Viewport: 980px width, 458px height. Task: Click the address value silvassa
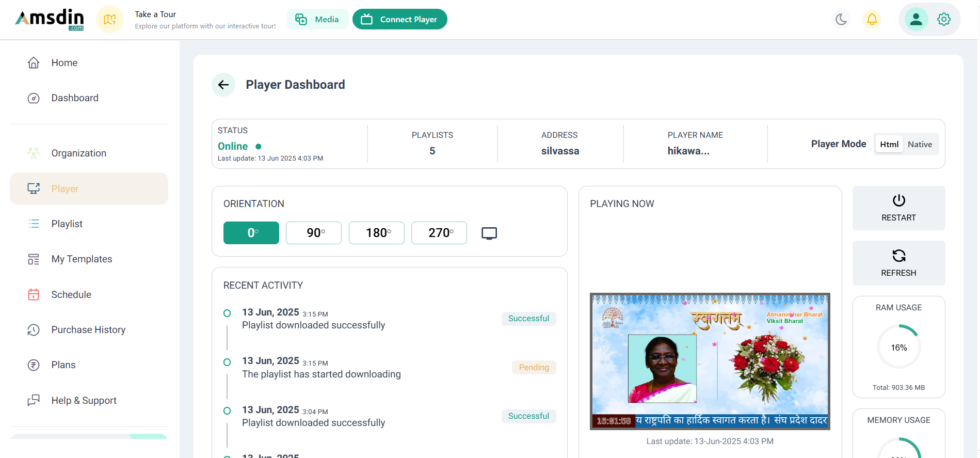(560, 151)
